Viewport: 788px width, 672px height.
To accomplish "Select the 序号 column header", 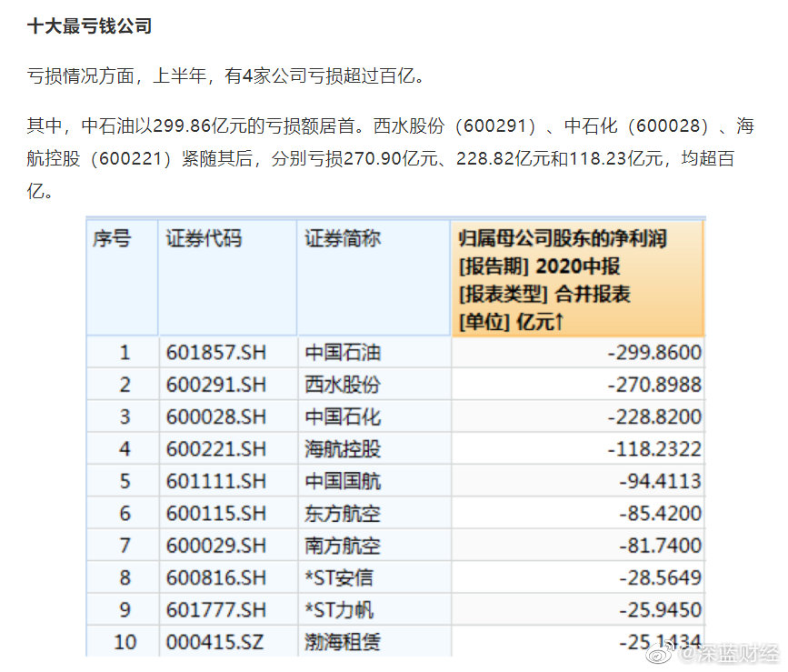I will click(x=122, y=278).
